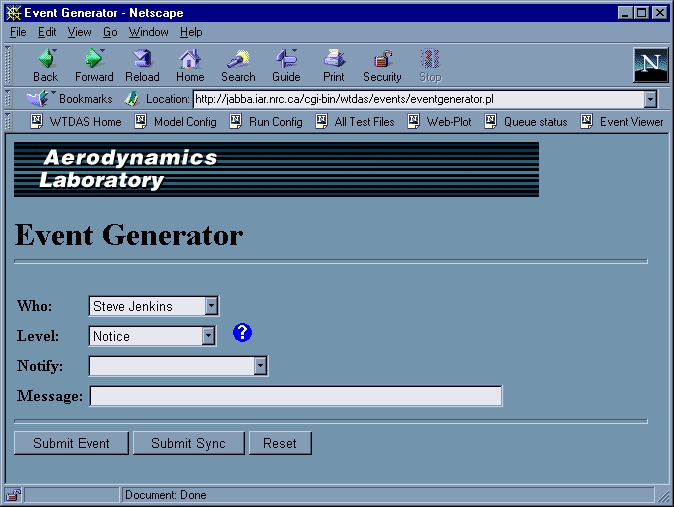Open the Bookmarks icon menu

pyautogui.click(x=39, y=98)
